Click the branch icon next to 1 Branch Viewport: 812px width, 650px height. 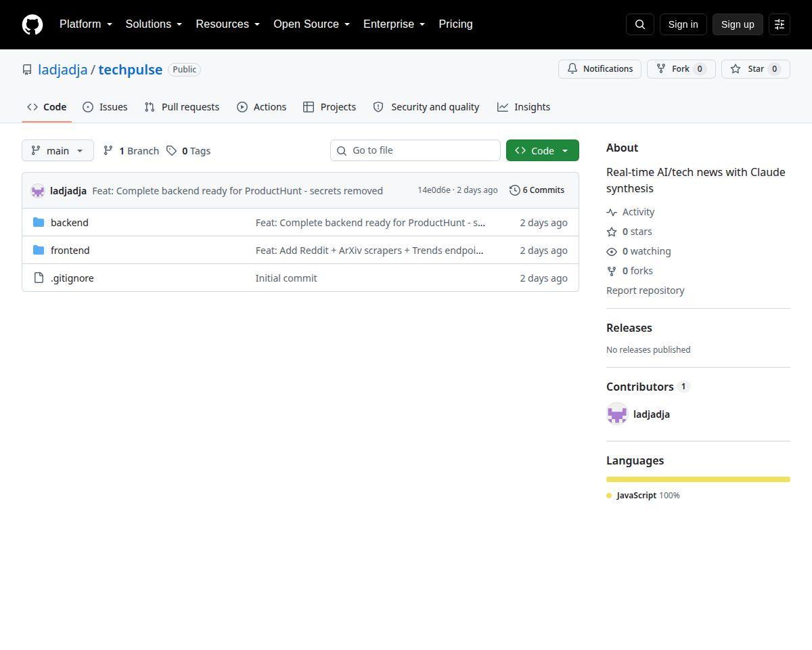(x=108, y=151)
